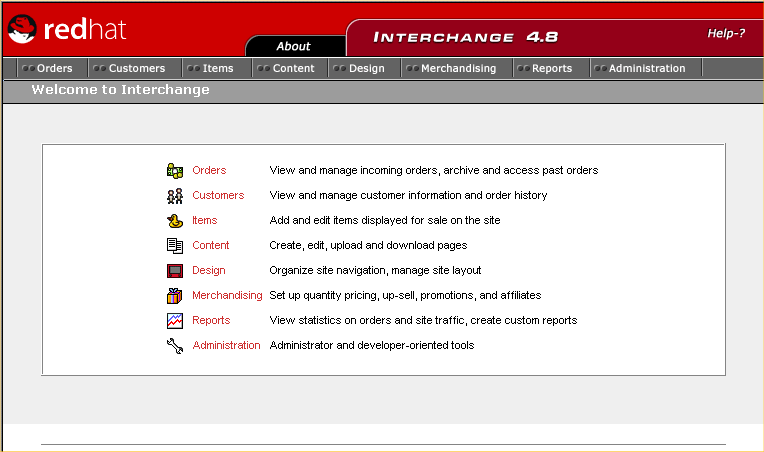Screen dimensions: 764x452
Task: Click the Customers people icon
Action: click(x=175, y=196)
